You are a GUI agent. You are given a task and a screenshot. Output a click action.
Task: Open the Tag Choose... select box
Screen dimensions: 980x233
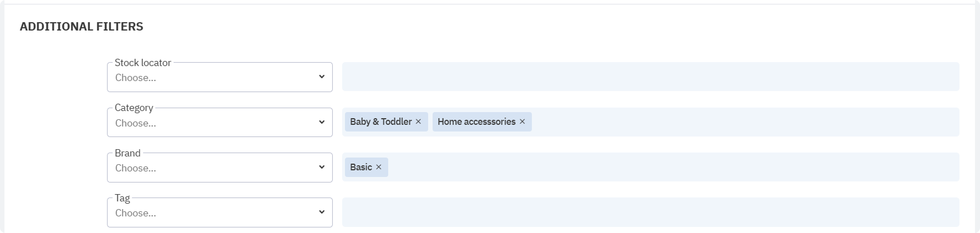pyautogui.click(x=211, y=213)
